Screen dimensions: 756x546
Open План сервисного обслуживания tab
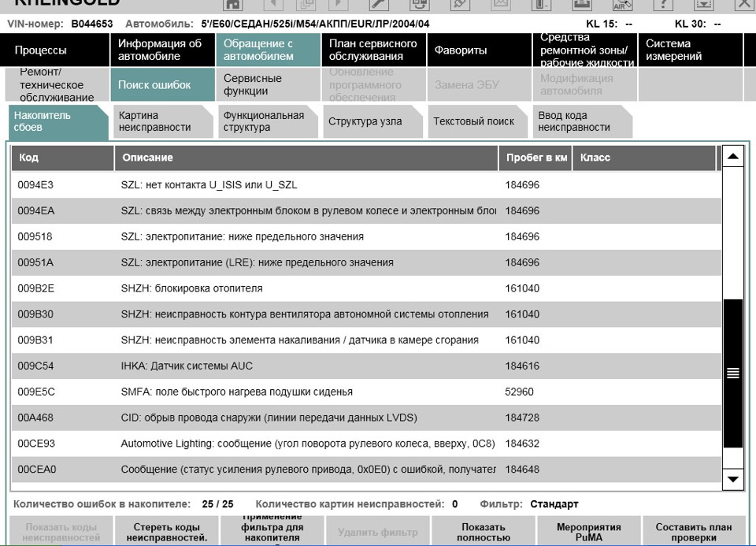point(373,50)
